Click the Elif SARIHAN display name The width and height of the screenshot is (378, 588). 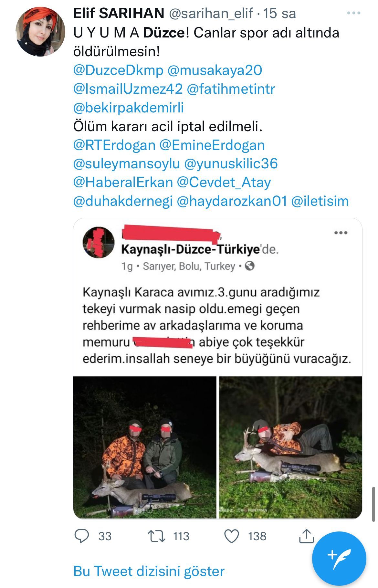click(x=119, y=13)
